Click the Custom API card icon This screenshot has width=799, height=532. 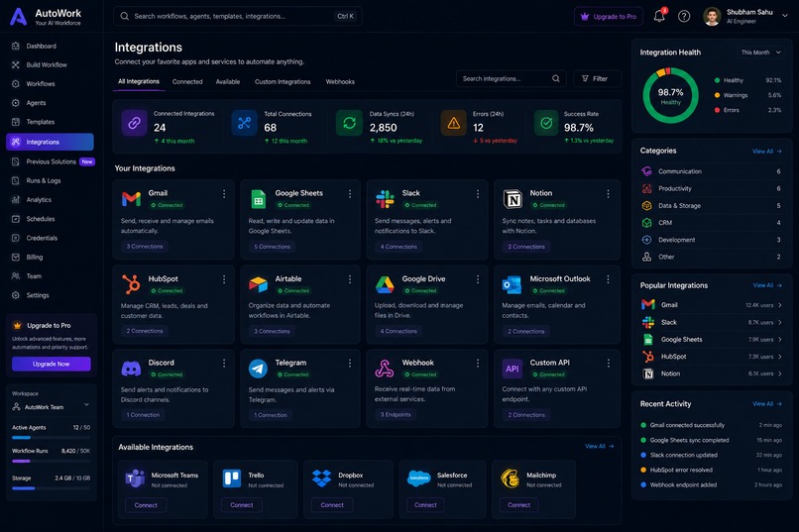(513, 369)
